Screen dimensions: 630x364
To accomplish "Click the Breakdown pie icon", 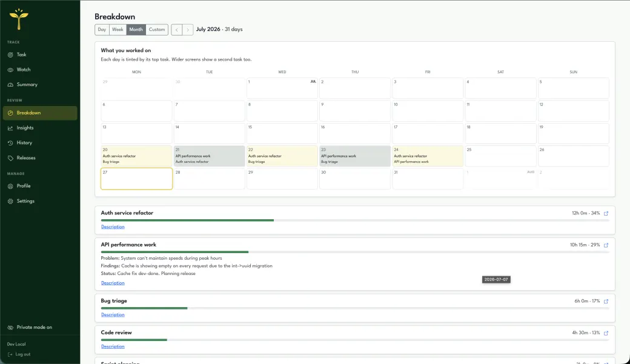I will coord(10,113).
